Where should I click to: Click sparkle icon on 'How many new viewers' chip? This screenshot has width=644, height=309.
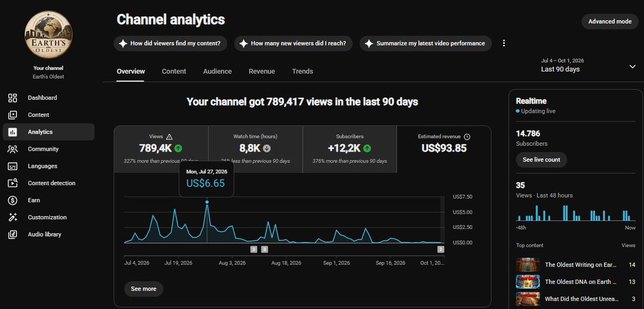(244, 43)
